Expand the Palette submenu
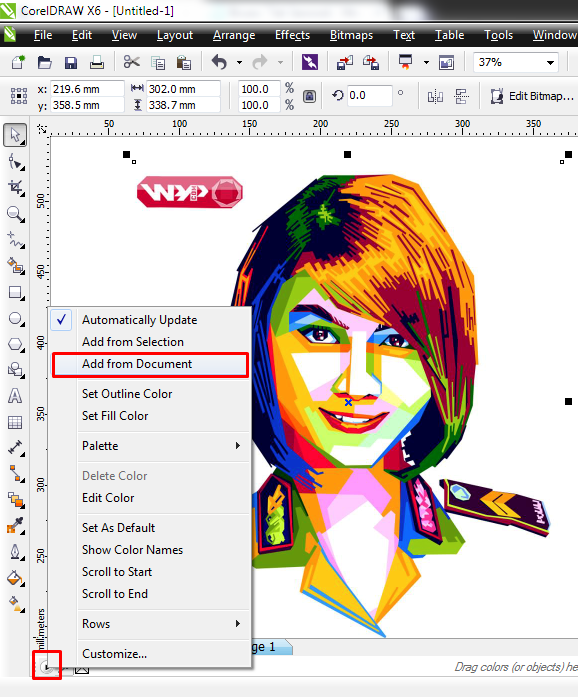 click(x=150, y=446)
